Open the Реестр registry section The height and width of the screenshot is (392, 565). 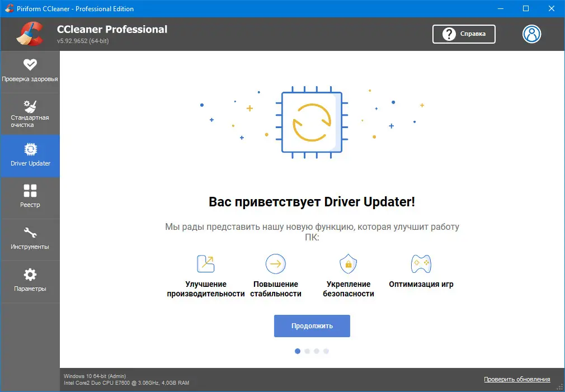[30, 198]
